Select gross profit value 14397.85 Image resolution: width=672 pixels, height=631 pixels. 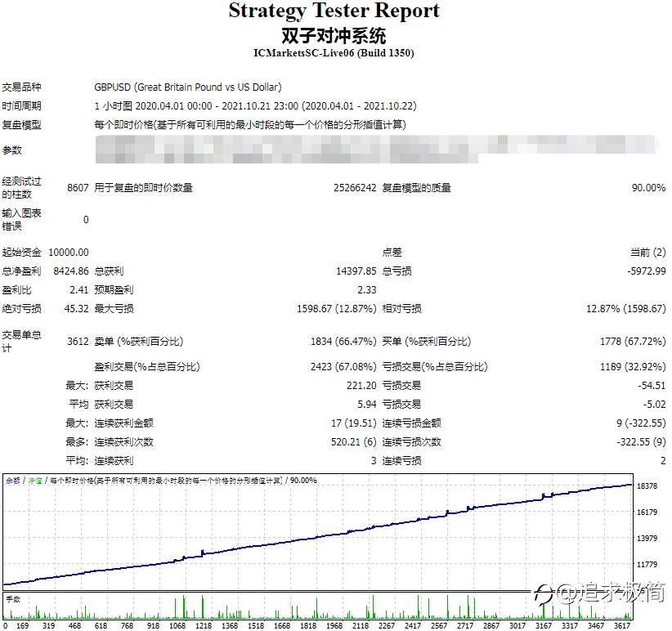(356, 271)
